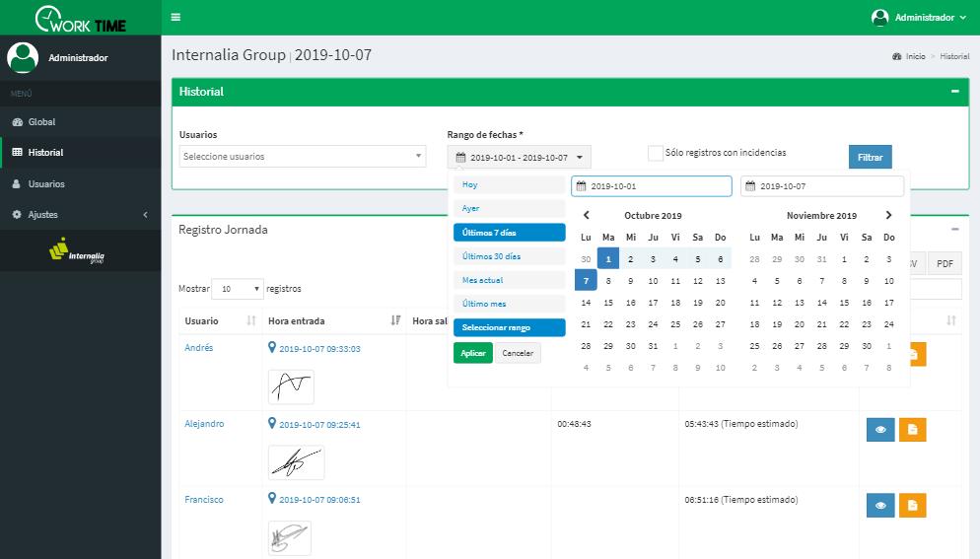Enable Sólo registros con incidencias checkbox
The image size is (980, 559).
point(655,153)
